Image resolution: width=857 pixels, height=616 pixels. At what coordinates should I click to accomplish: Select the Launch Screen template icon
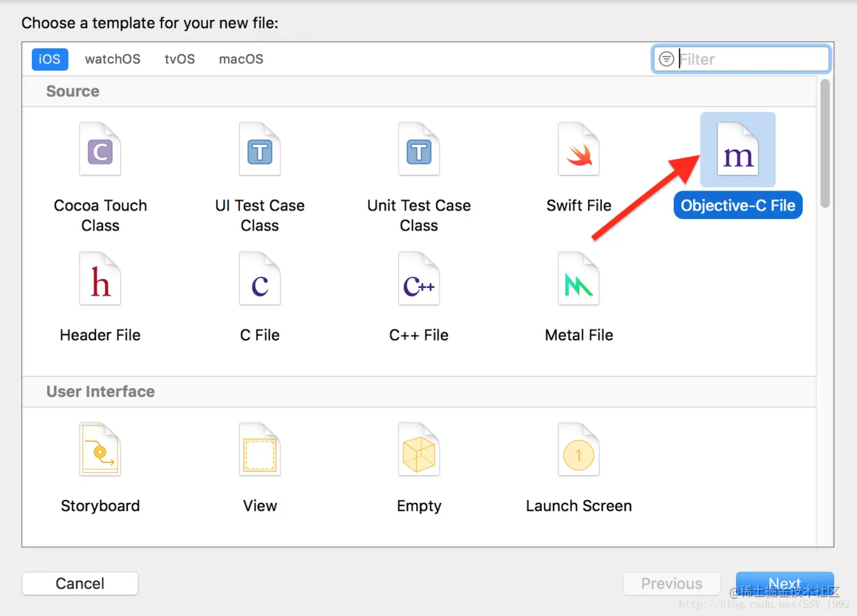(578, 450)
